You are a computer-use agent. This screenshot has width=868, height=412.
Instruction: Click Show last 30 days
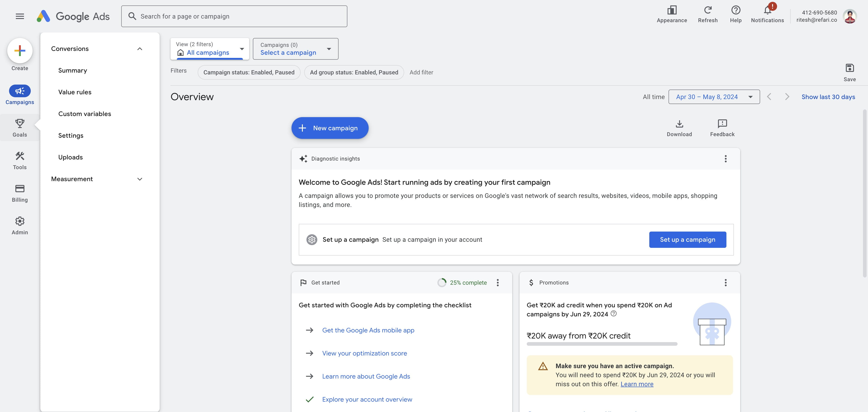click(828, 97)
